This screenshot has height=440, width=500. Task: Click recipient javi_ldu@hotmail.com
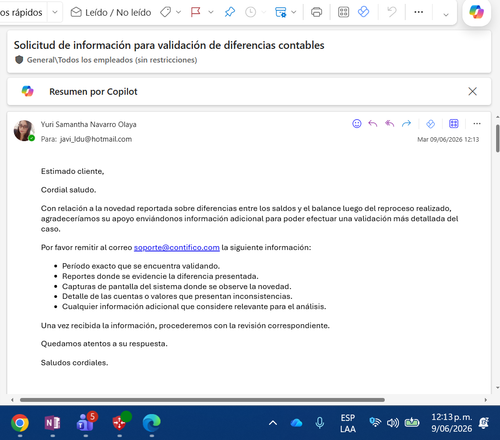96,139
